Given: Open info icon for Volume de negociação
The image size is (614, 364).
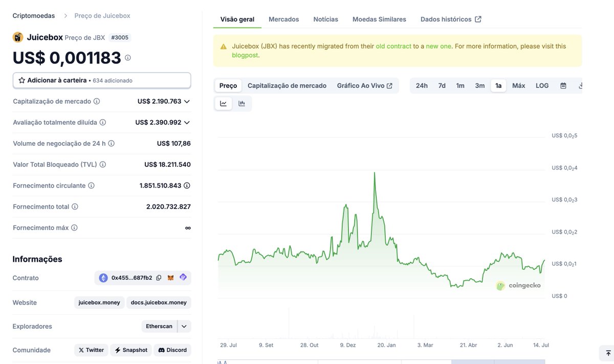Looking at the screenshot, I should coord(111,144).
